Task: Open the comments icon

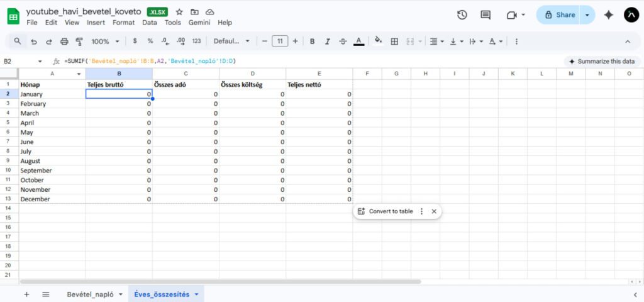Action: [x=486, y=15]
